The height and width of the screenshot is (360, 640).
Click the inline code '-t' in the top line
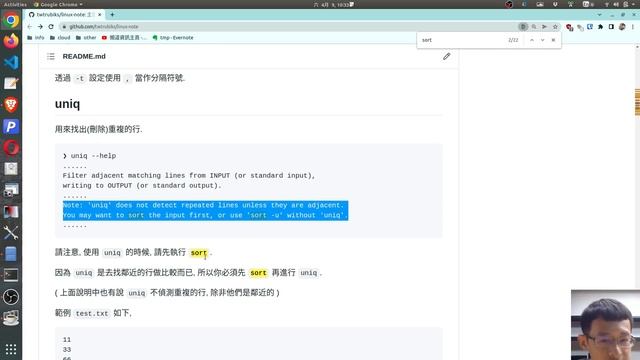point(80,78)
